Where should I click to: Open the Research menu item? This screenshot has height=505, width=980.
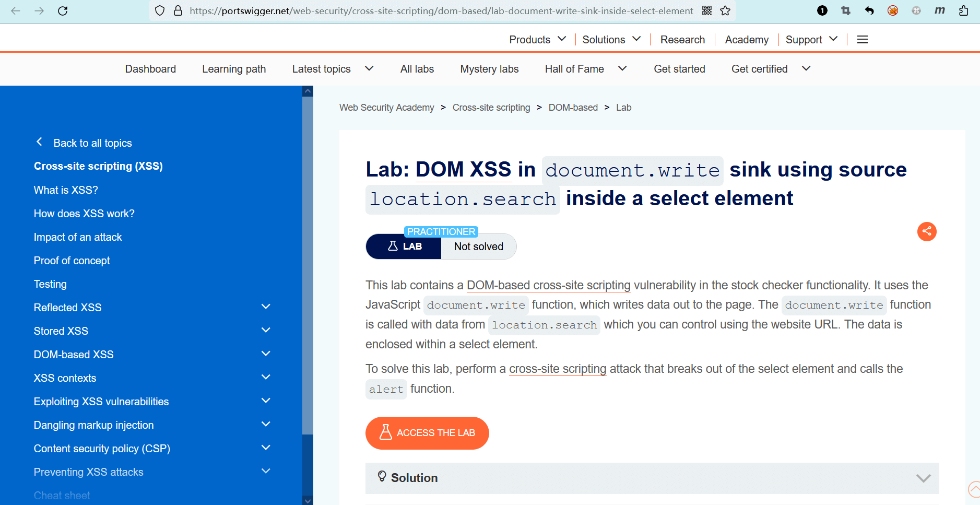[x=682, y=40]
